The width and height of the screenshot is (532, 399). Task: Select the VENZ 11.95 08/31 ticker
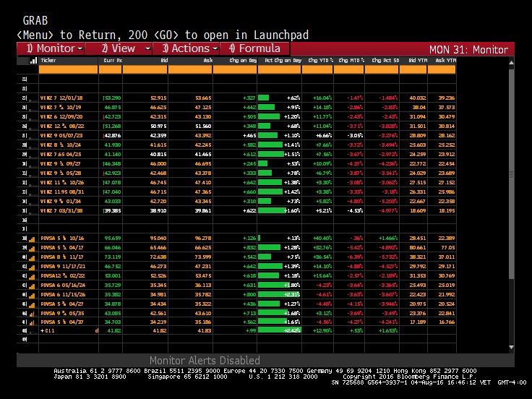(62, 192)
